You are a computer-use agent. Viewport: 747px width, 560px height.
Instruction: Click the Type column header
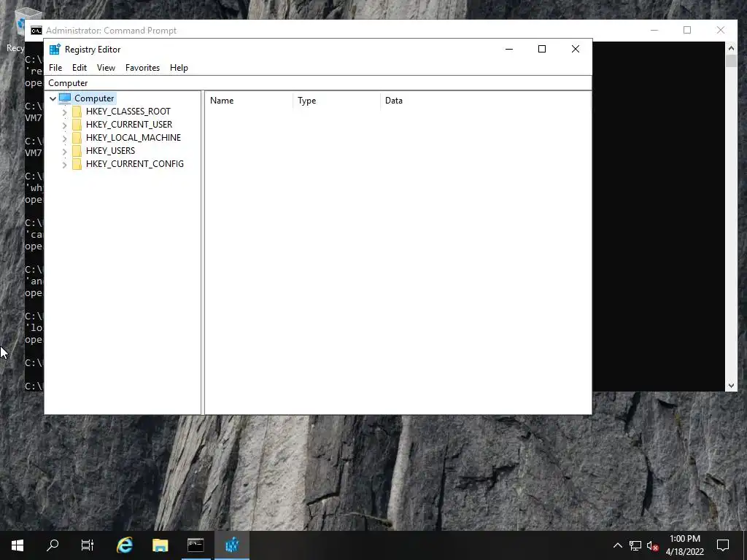coord(337,101)
